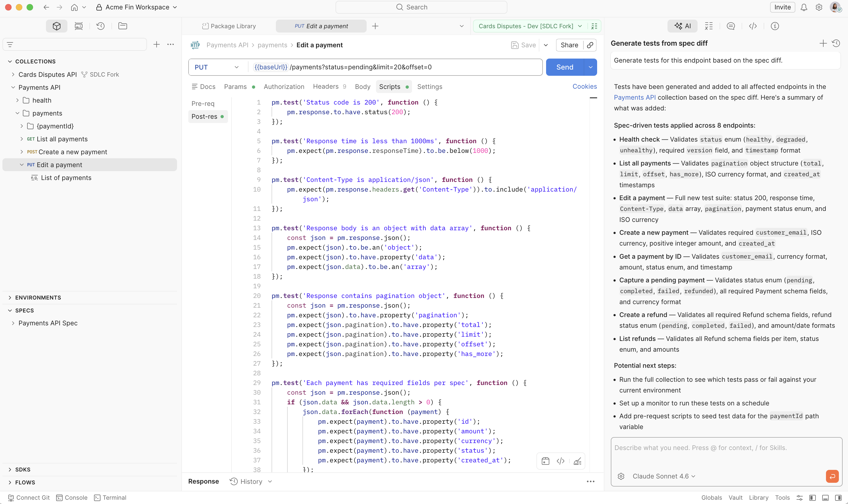Start new AI chat with plus icon
This screenshot has width=848, height=504.
tap(823, 43)
